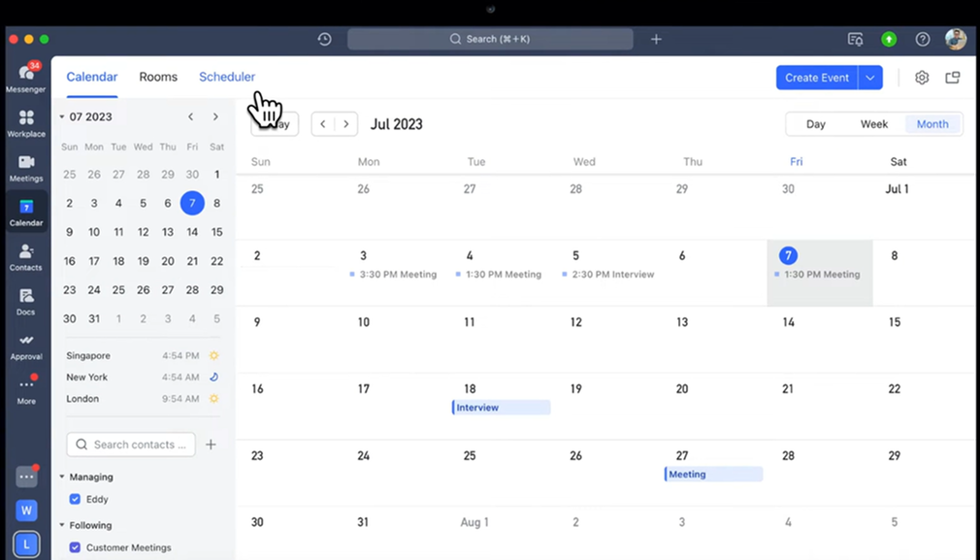Open the Workplace icon in sidebar

tap(26, 121)
